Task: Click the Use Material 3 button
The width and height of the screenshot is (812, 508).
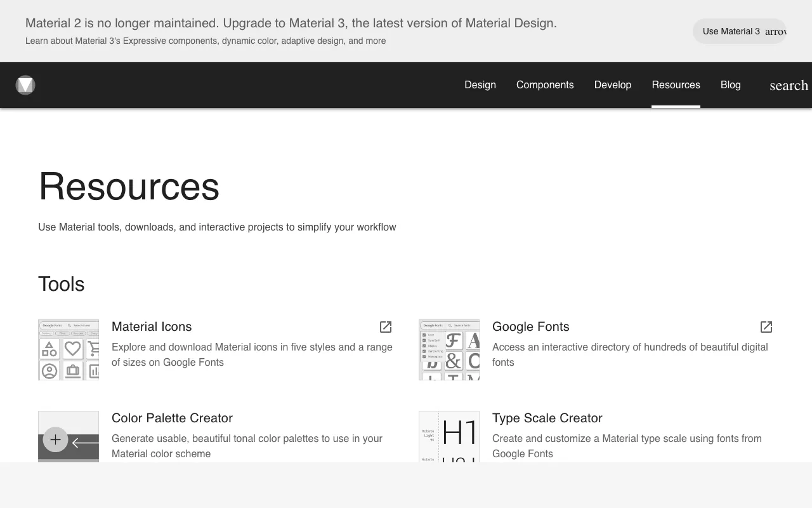Action: pyautogui.click(x=740, y=31)
